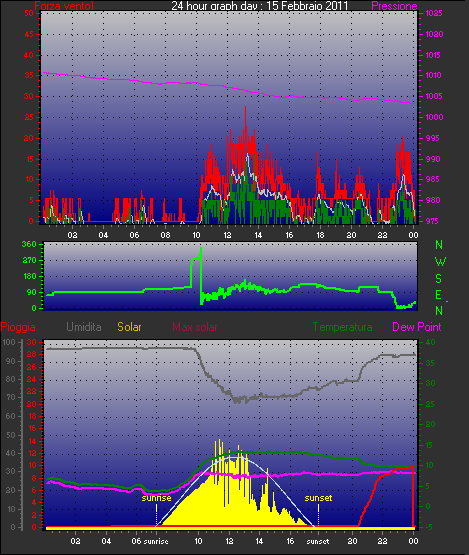Click the 'S' compass letter

click(x=438, y=279)
